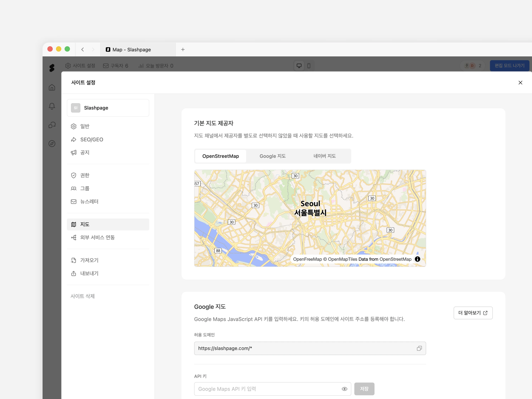Click the OpenStreetMap attribution link on map
The image size is (532, 399).
395,259
